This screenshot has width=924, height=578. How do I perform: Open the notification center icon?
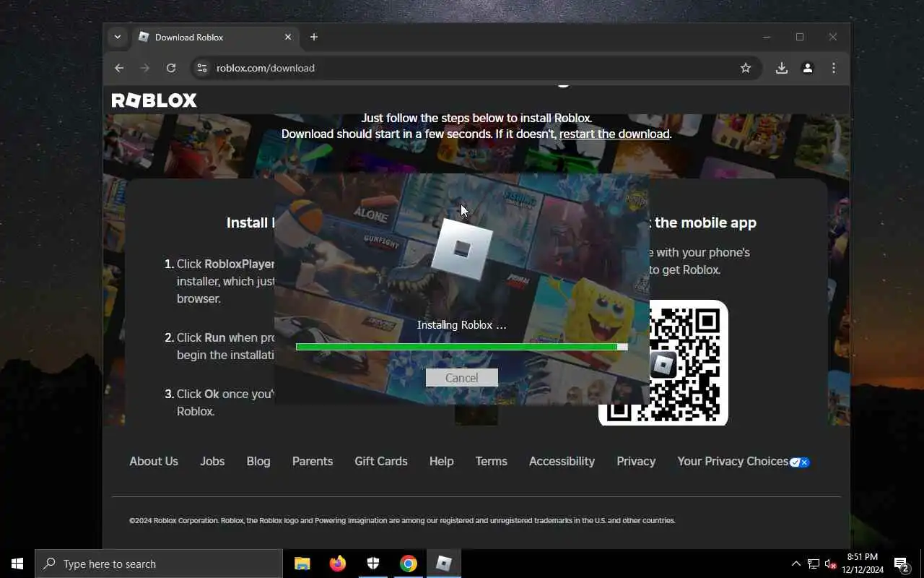click(x=902, y=564)
